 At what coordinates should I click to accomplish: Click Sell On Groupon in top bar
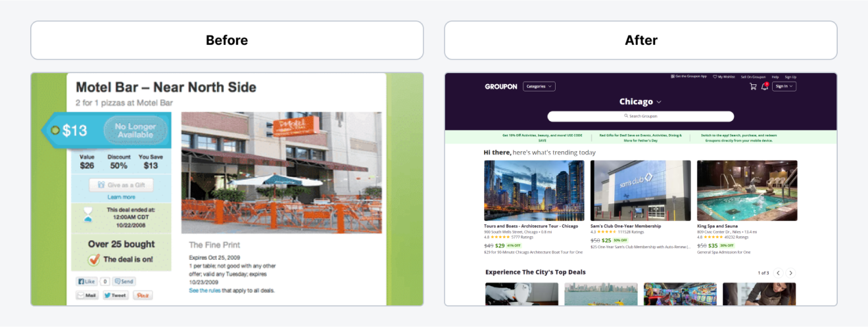coord(752,76)
